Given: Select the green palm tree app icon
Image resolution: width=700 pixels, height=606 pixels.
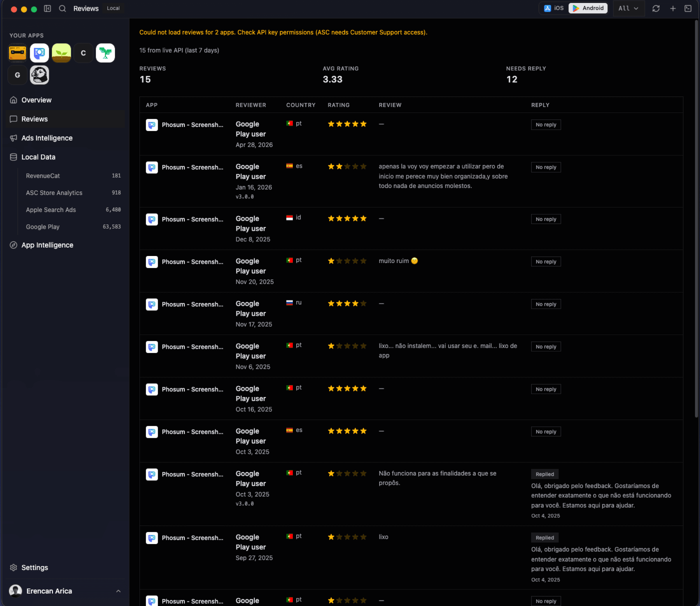Looking at the screenshot, I should tap(105, 53).
